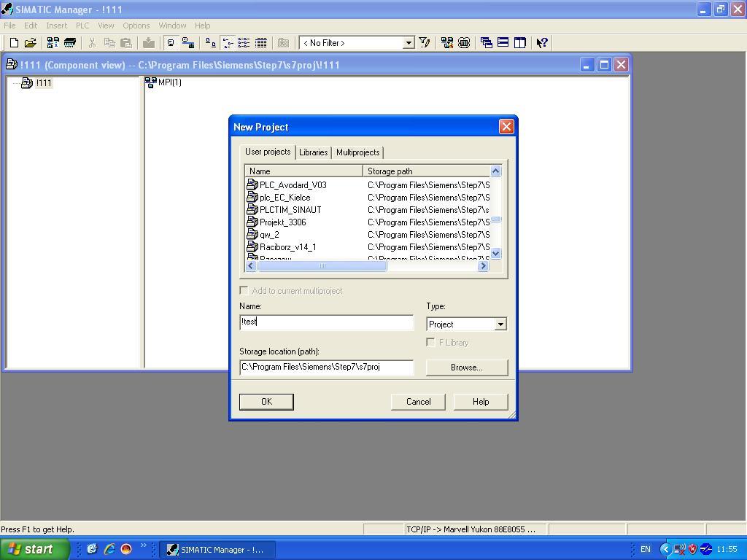Select the Small Icons view button
747x560 pixels.
(x=228, y=43)
